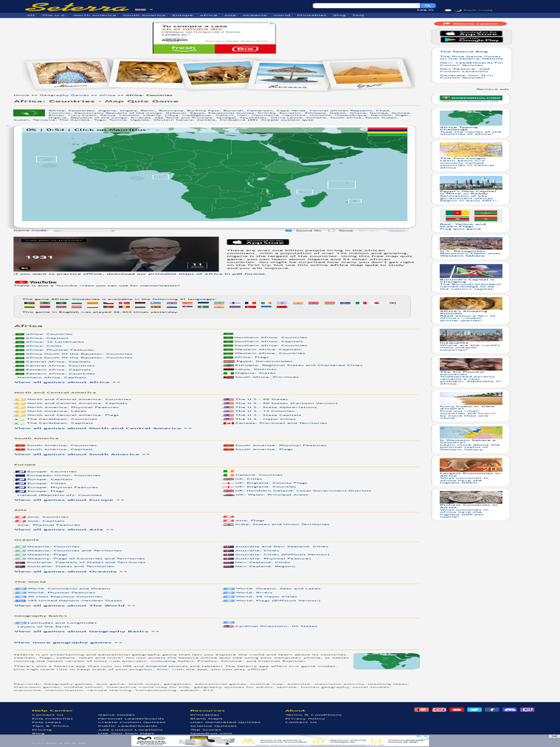This screenshot has width=560, height=747.
Task: Click the Patreon icon in footer
Action: 421,710
